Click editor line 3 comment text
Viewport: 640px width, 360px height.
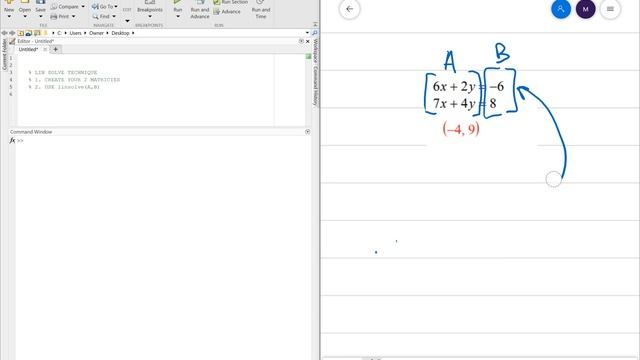click(x=62, y=72)
